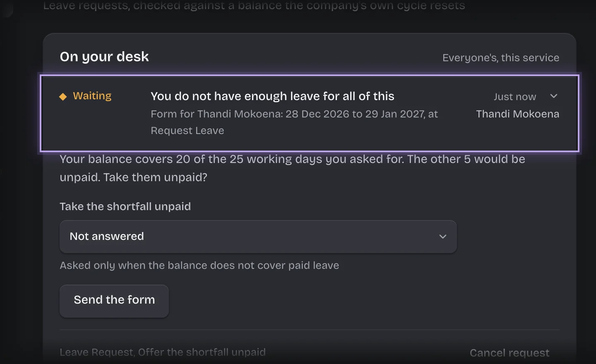Click the On your desk heading
The height and width of the screenshot is (364, 596).
(104, 57)
